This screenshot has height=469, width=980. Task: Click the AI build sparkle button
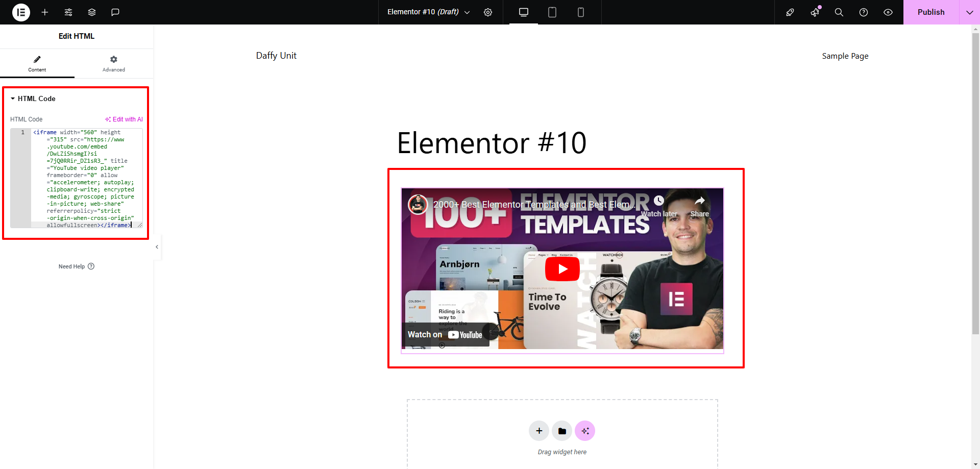pyautogui.click(x=585, y=431)
